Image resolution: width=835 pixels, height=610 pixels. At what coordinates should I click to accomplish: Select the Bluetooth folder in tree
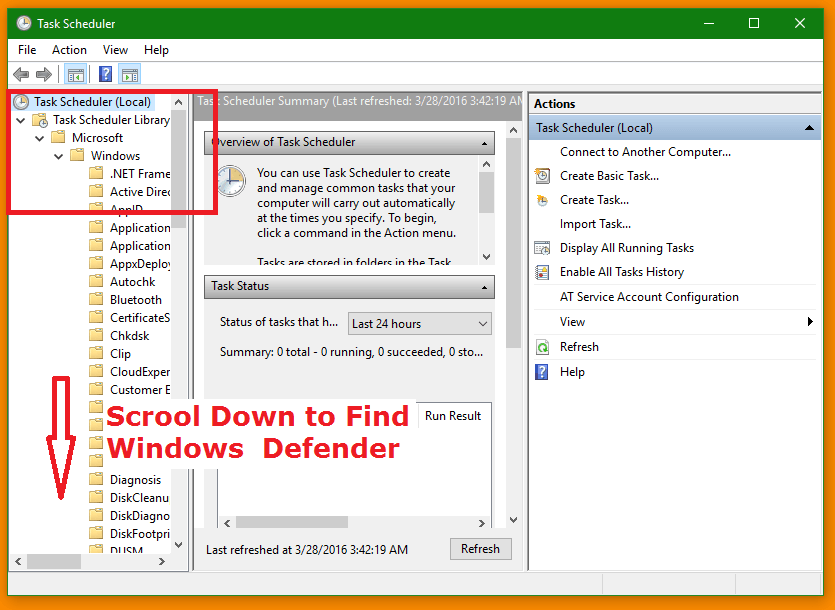point(135,299)
